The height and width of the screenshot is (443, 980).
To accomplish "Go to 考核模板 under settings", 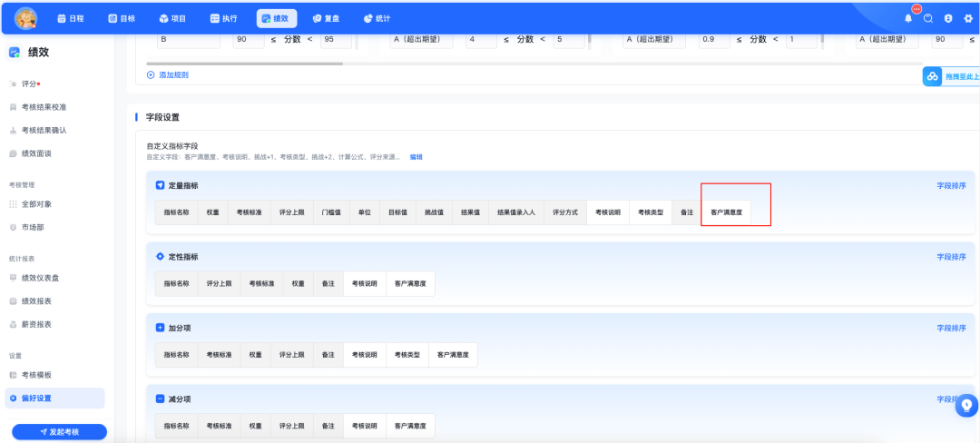I will click(36, 375).
